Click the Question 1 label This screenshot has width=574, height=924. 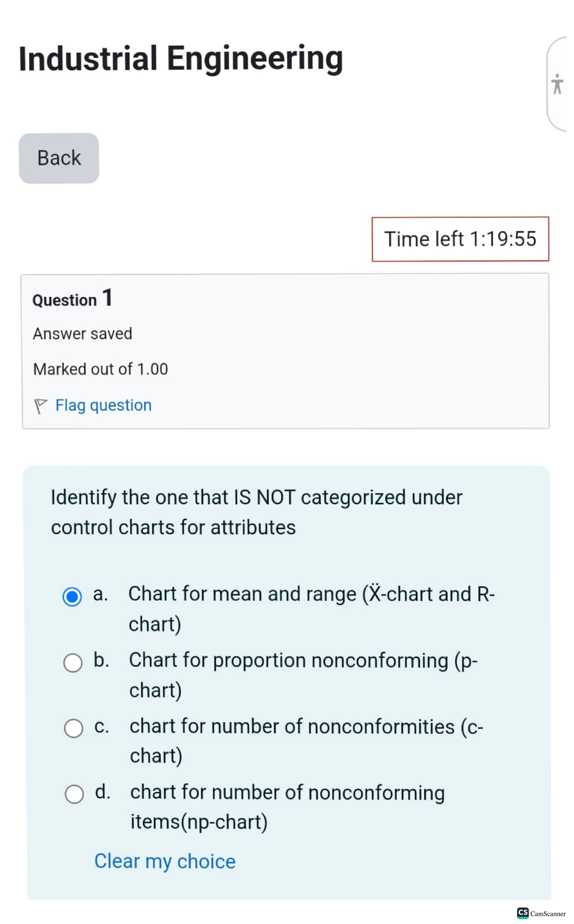(72, 298)
